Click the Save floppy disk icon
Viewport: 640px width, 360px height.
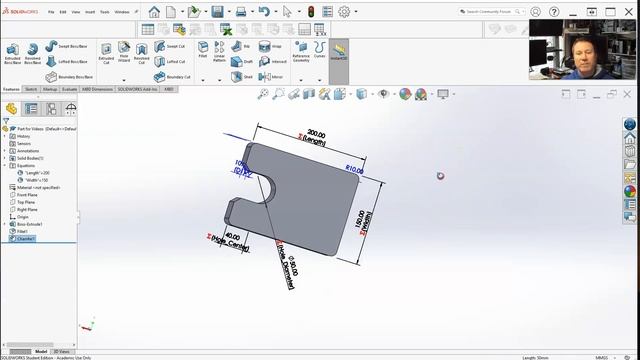click(x=218, y=12)
